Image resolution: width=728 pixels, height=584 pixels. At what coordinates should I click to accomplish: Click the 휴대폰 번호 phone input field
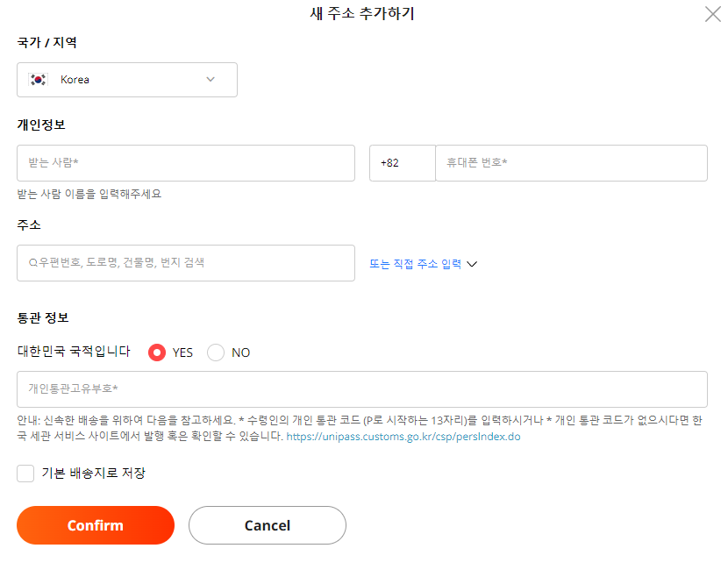click(x=571, y=163)
